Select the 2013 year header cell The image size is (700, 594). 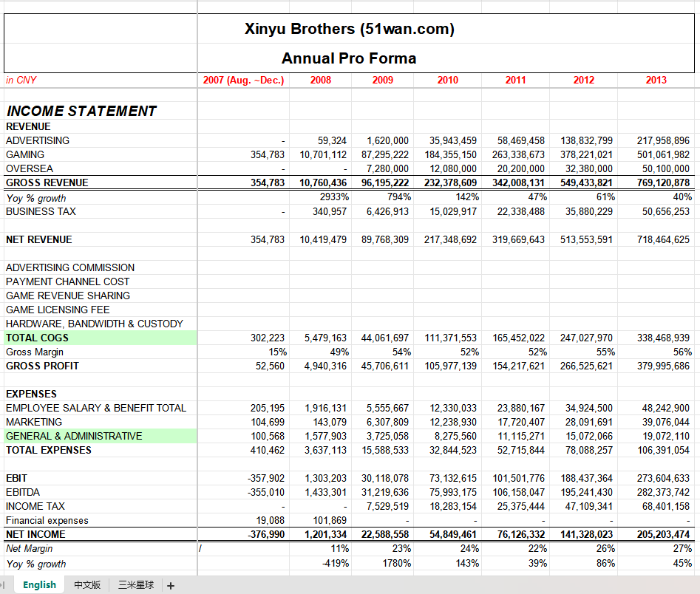click(656, 81)
